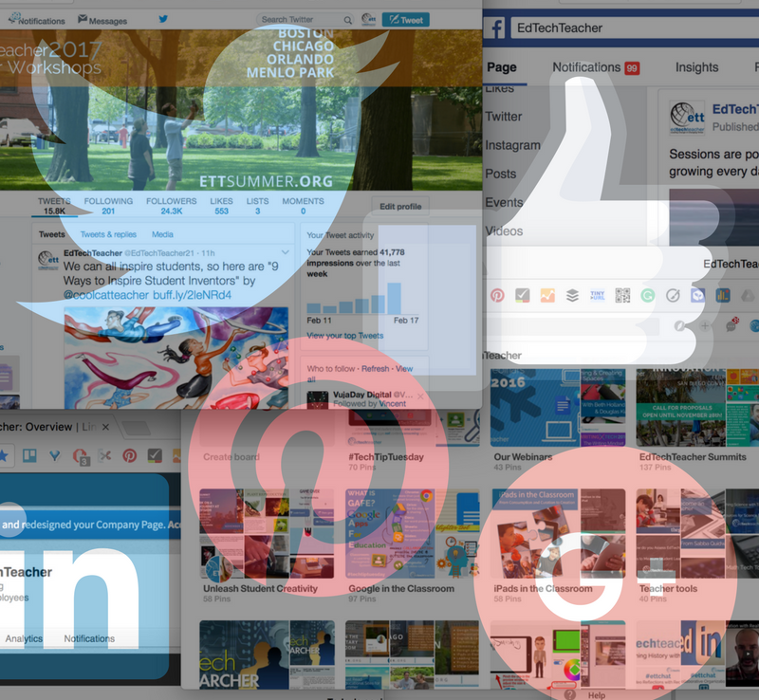Click the small Twitter bird in the navigation bar
The height and width of the screenshot is (700, 759).
pyautogui.click(x=163, y=19)
